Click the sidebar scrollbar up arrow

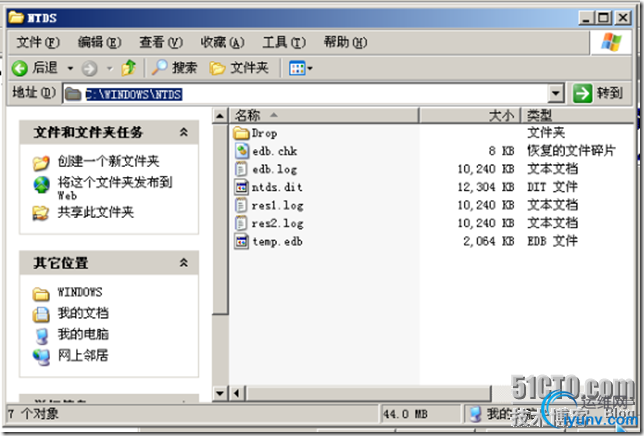point(220,116)
